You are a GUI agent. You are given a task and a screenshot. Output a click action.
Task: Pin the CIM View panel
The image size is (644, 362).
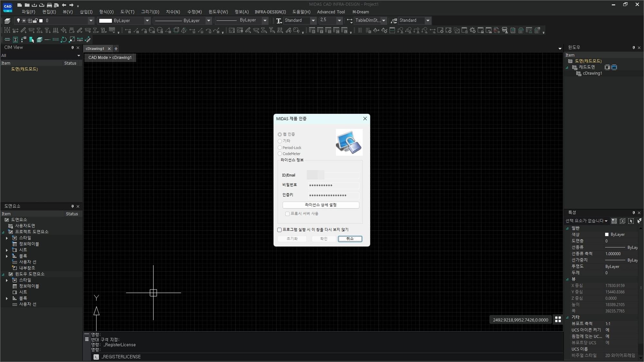click(x=72, y=48)
